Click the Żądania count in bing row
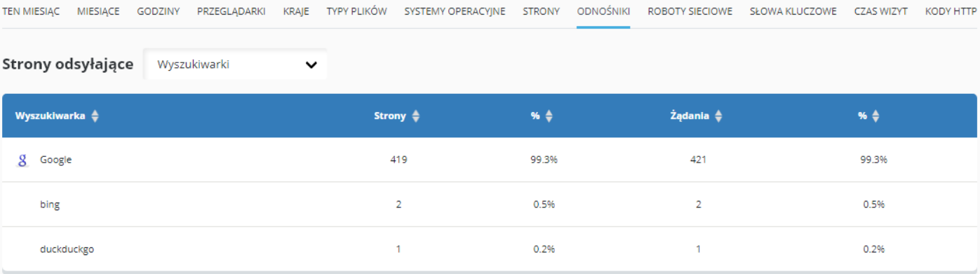980x274 pixels. (x=698, y=205)
